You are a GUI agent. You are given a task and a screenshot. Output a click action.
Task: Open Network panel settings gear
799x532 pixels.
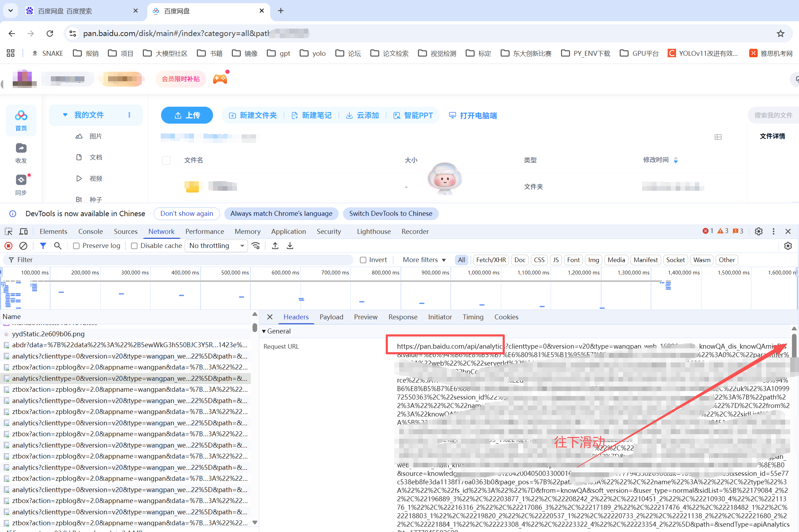[788, 246]
